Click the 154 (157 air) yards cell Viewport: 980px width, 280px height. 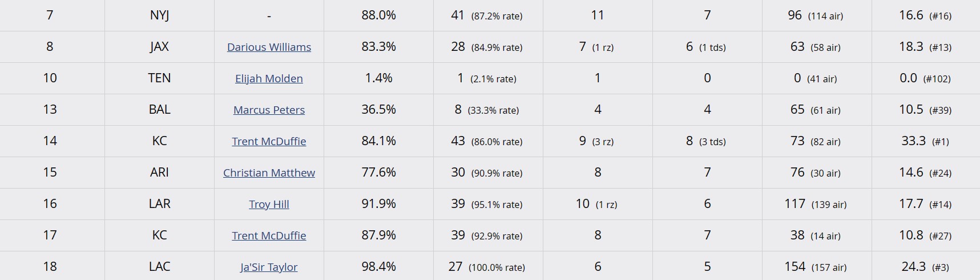[815, 267]
